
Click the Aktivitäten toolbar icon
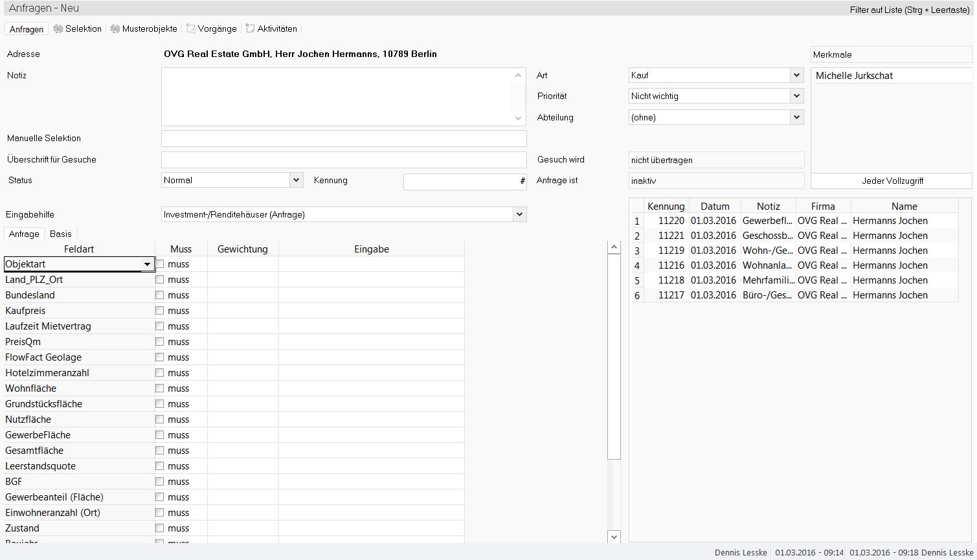[x=250, y=29]
